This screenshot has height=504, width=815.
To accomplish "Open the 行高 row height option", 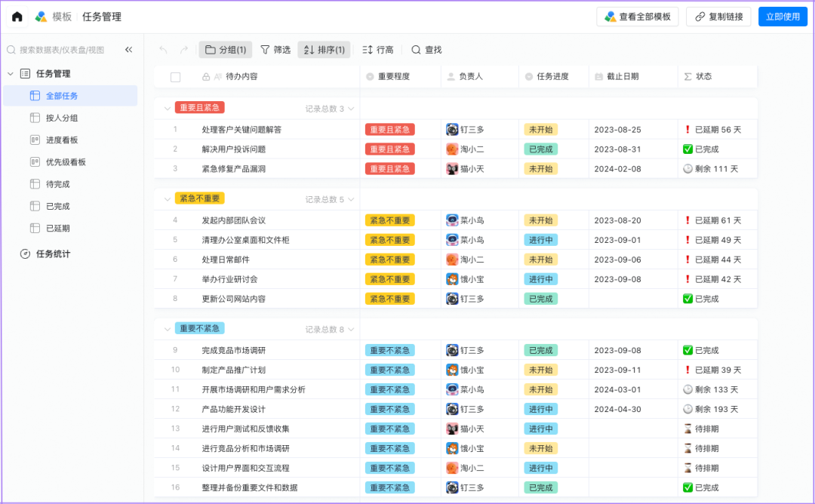I will pos(378,50).
